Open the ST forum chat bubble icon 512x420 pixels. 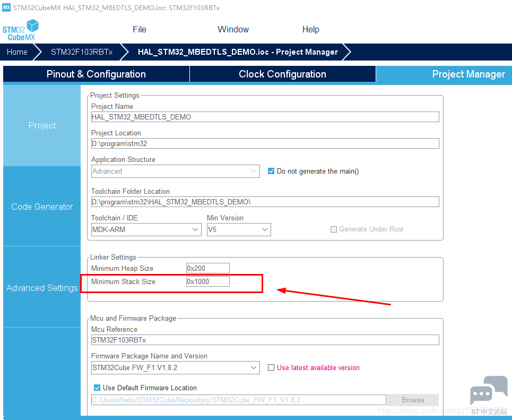click(x=489, y=390)
